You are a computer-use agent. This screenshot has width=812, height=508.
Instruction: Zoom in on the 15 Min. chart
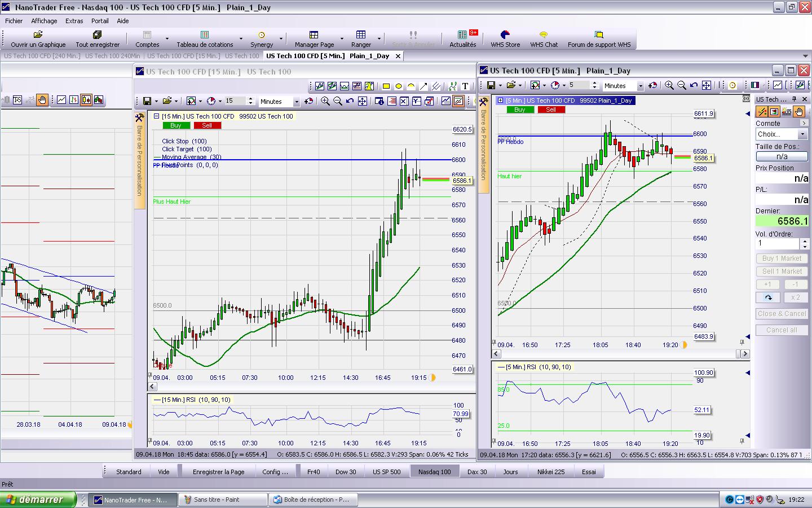325,101
